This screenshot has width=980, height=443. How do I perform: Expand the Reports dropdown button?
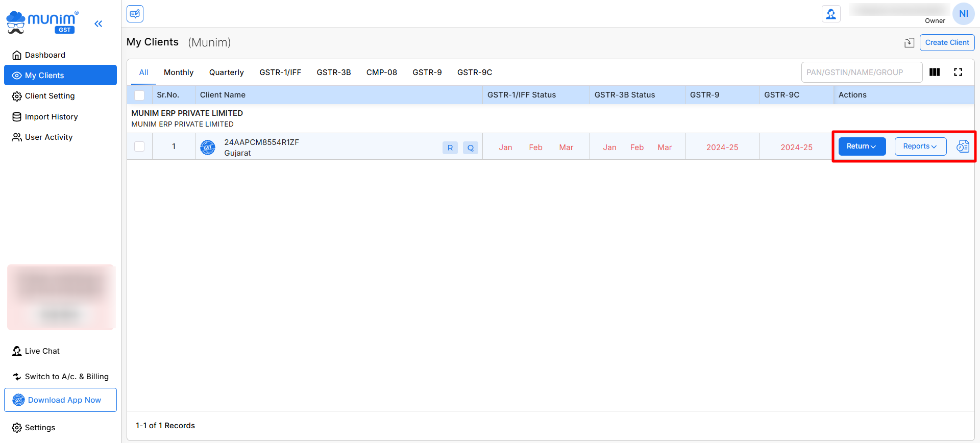tap(920, 146)
